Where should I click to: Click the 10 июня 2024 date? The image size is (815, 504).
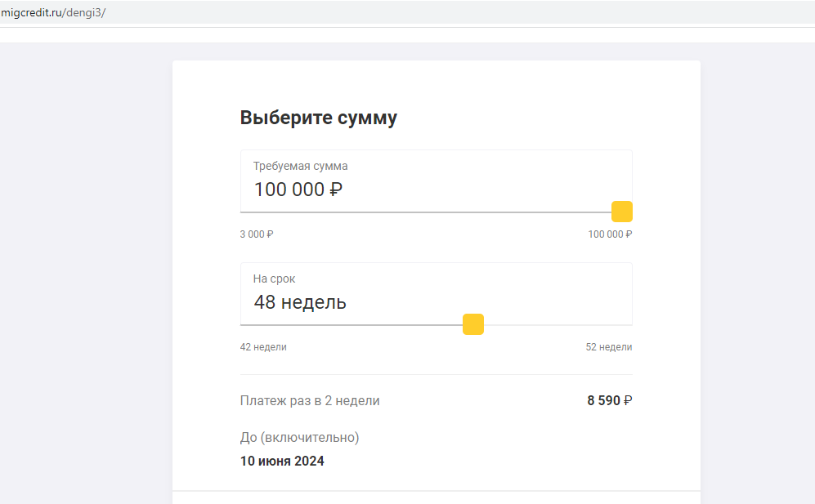point(282,461)
